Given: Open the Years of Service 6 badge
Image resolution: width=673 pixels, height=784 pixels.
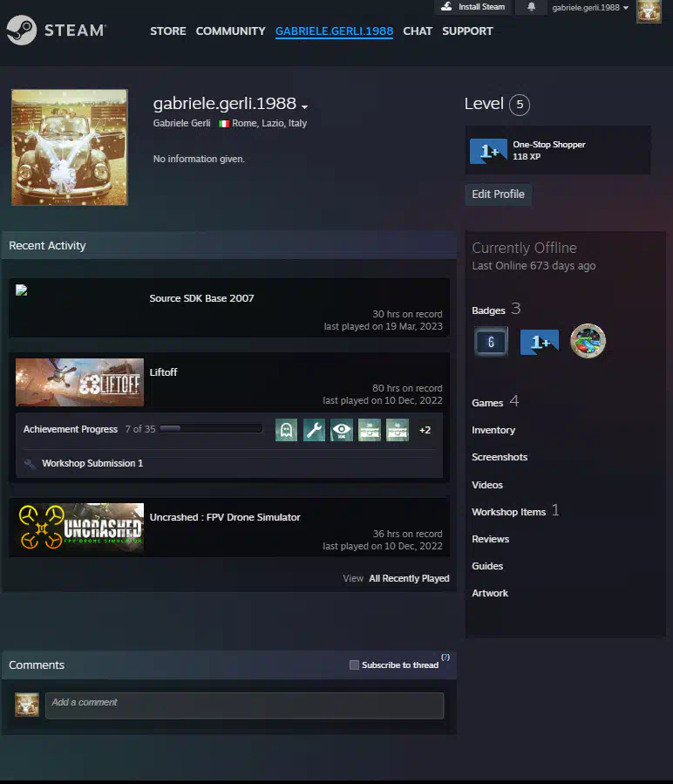Looking at the screenshot, I should pos(491,342).
